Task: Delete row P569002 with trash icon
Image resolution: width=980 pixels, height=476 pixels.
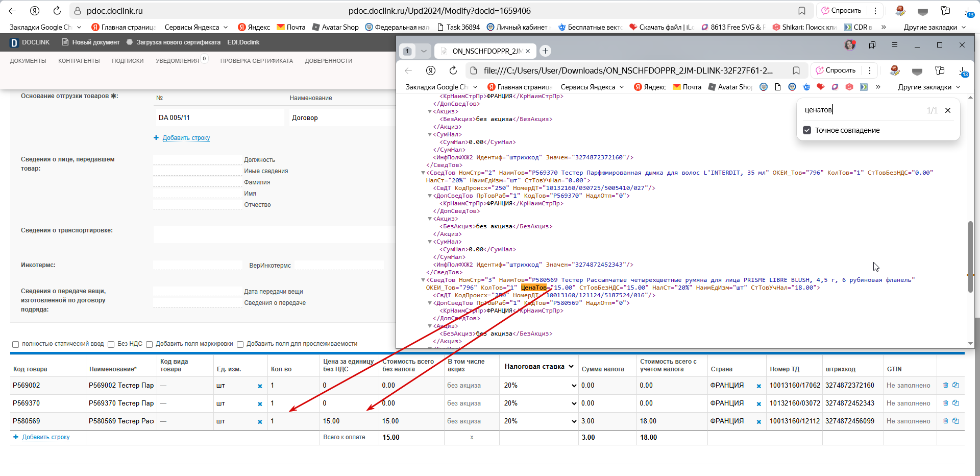Action: pos(945,385)
